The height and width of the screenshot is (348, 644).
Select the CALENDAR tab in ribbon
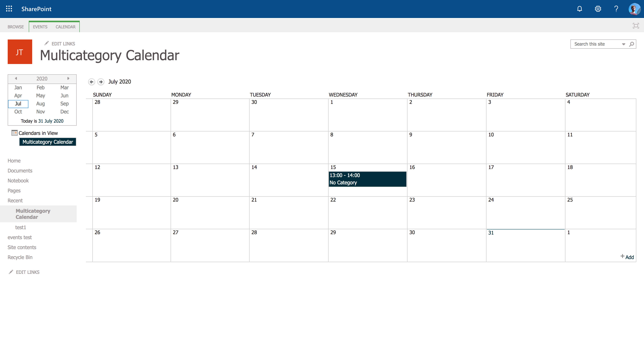pyautogui.click(x=65, y=27)
